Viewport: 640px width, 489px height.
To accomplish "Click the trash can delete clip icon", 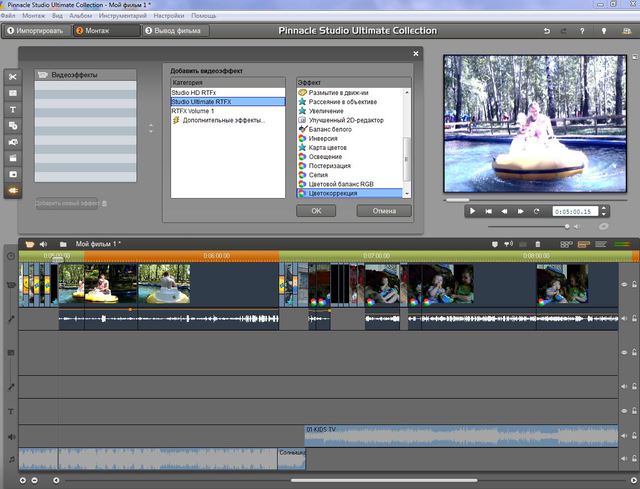I will (x=538, y=244).
